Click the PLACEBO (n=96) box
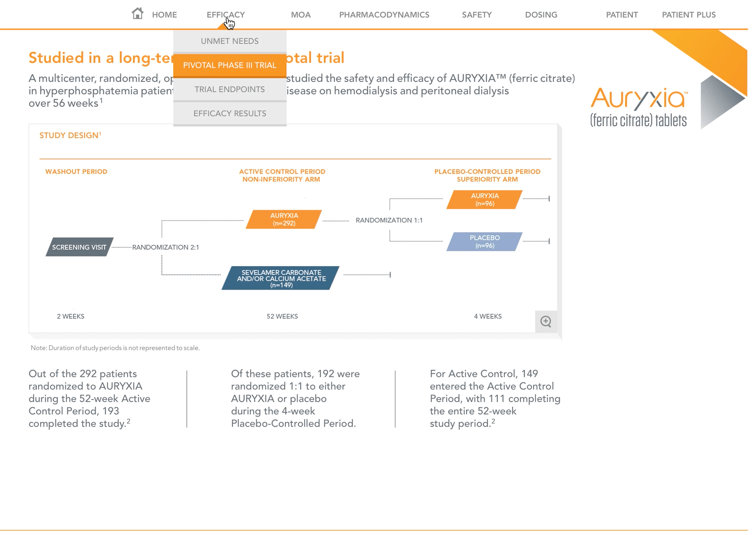756x535 pixels. pyautogui.click(x=485, y=242)
